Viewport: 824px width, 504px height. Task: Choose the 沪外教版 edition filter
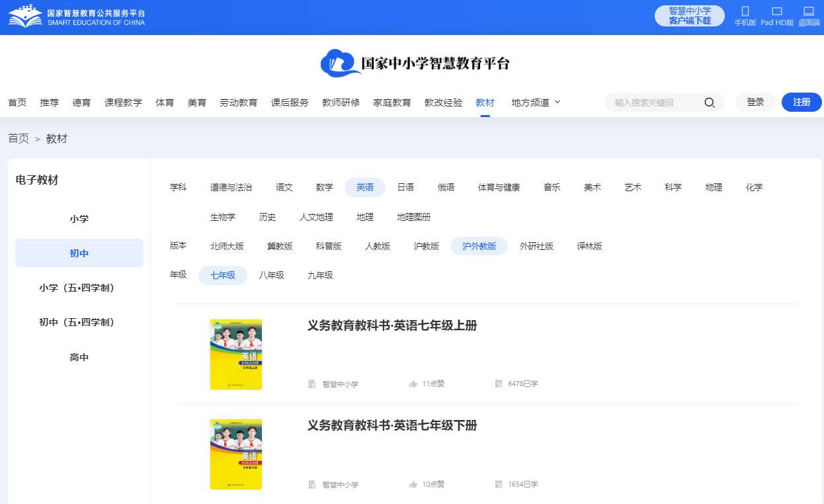[479, 246]
